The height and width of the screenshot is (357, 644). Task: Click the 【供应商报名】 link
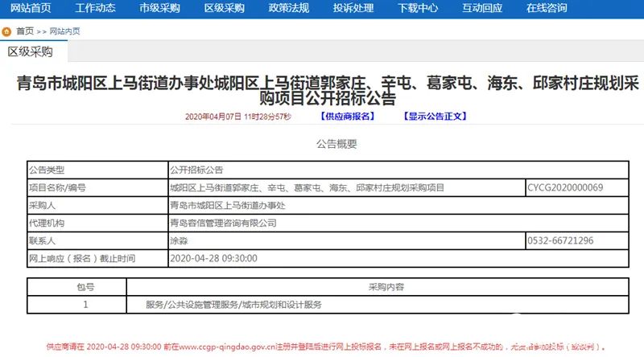[348, 117]
